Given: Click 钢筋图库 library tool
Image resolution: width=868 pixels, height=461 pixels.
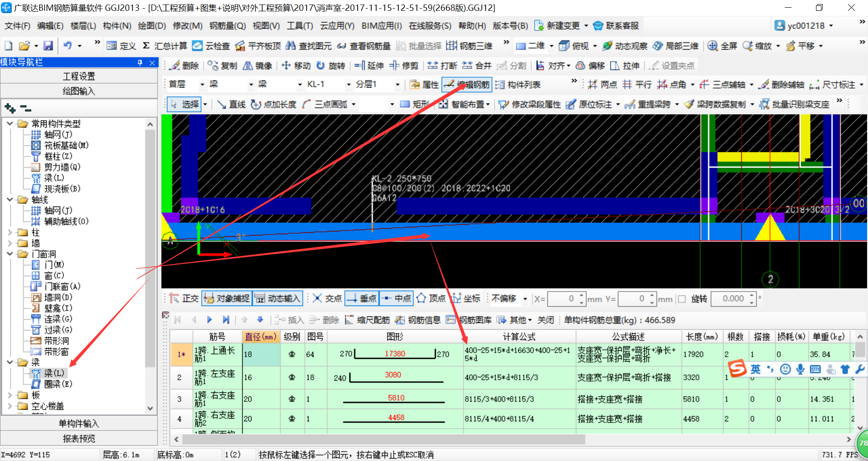Looking at the screenshot, I should click(x=469, y=320).
